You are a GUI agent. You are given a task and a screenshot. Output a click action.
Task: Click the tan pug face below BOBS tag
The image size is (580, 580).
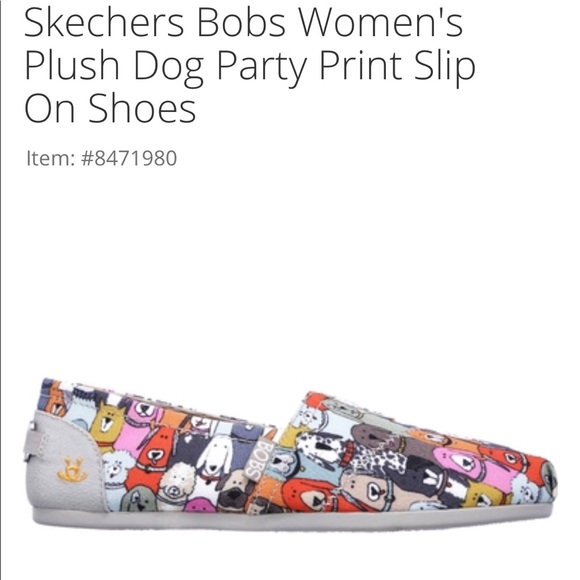pos(234,492)
